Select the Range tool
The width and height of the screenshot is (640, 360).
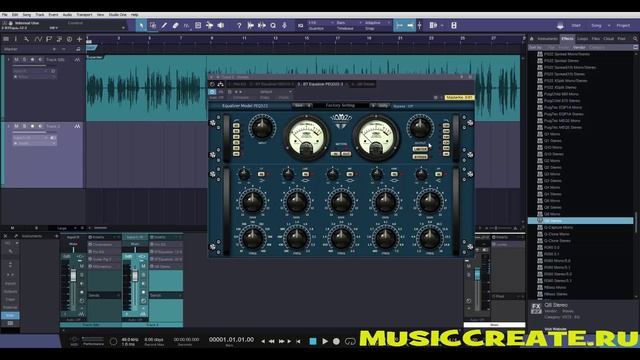point(153,26)
